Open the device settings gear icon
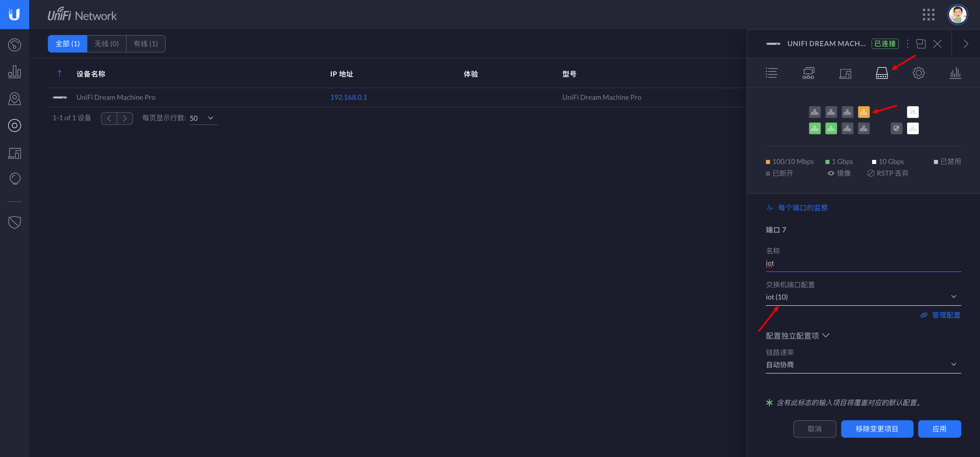980x457 pixels. [x=918, y=73]
